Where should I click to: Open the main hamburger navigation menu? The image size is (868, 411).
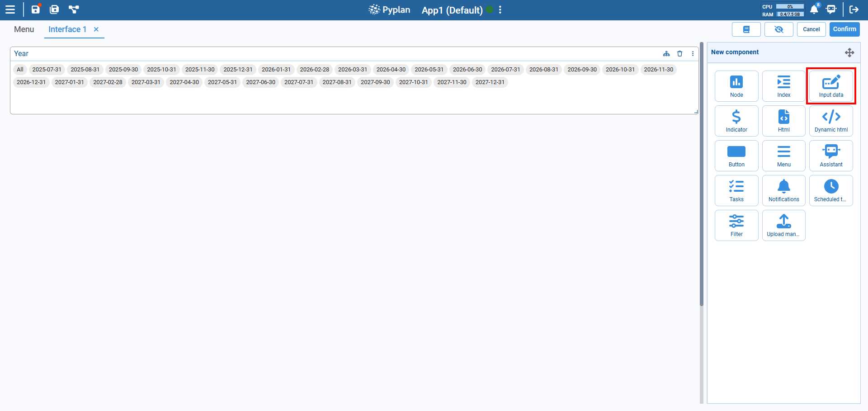[x=10, y=9]
